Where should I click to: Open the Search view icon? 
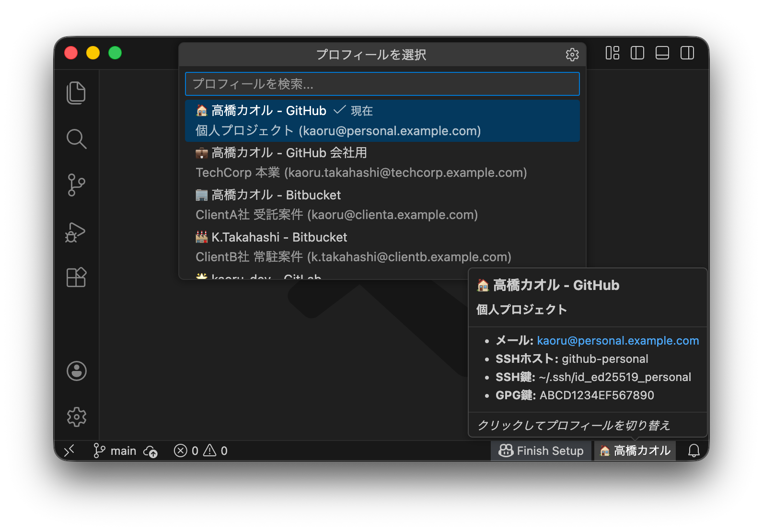point(76,139)
